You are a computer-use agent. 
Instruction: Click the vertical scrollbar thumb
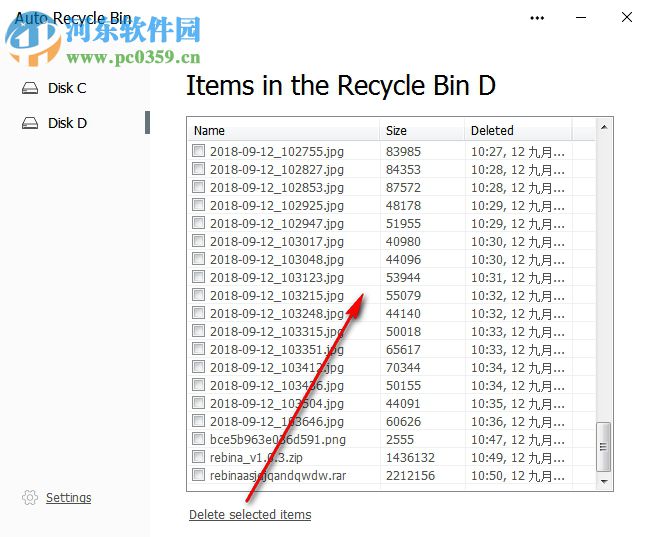(604, 447)
